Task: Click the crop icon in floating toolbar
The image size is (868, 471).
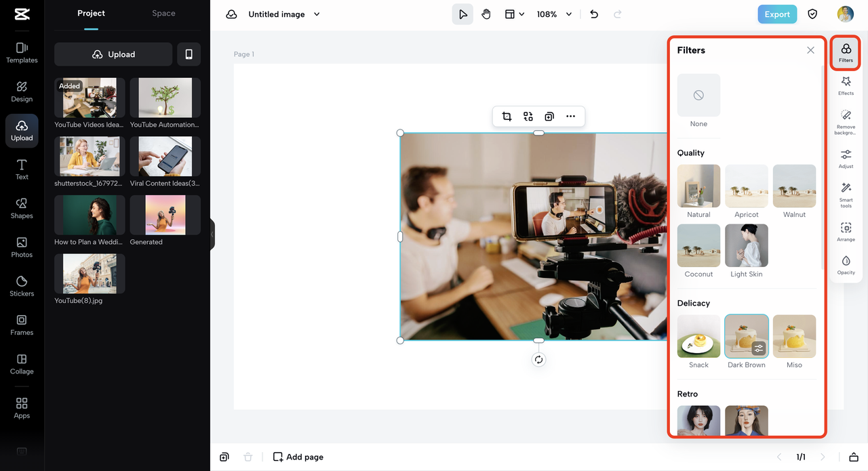Action: [x=507, y=117]
